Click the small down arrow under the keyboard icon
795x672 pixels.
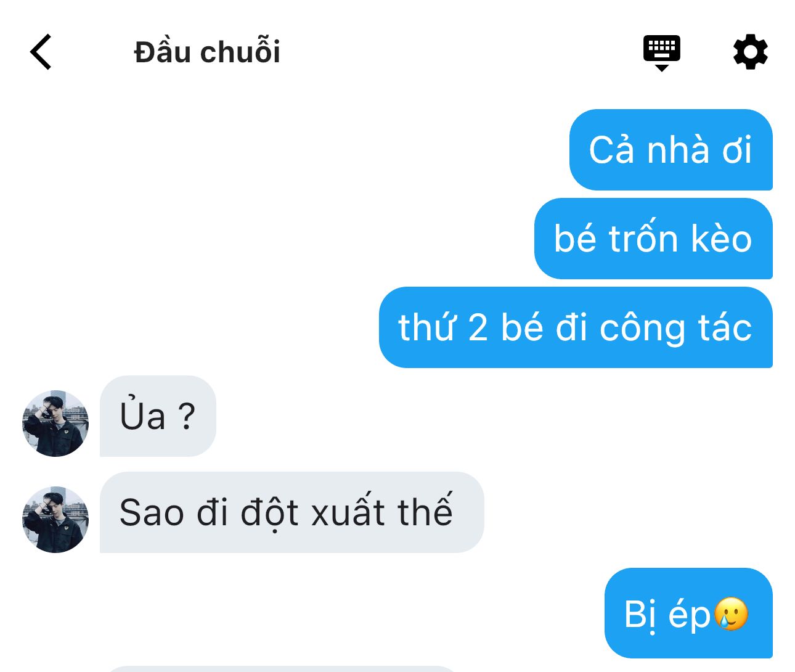[661, 67]
